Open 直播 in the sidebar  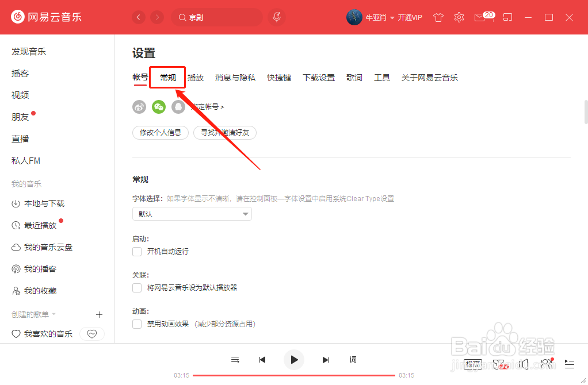20,139
